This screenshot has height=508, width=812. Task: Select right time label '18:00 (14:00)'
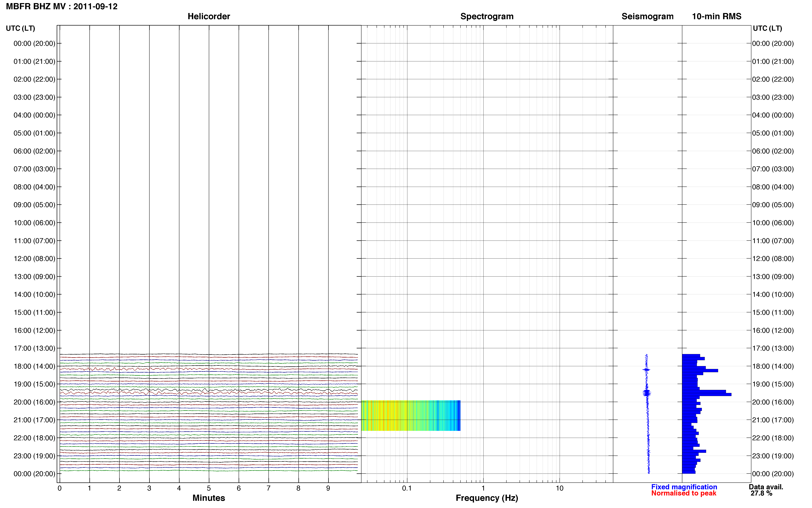(x=773, y=366)
